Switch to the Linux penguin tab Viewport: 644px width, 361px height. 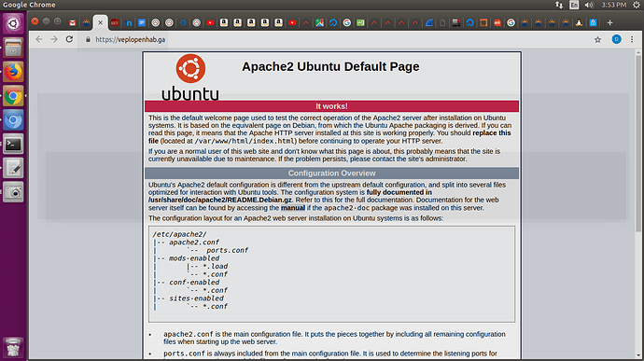(x=579, y=22)
